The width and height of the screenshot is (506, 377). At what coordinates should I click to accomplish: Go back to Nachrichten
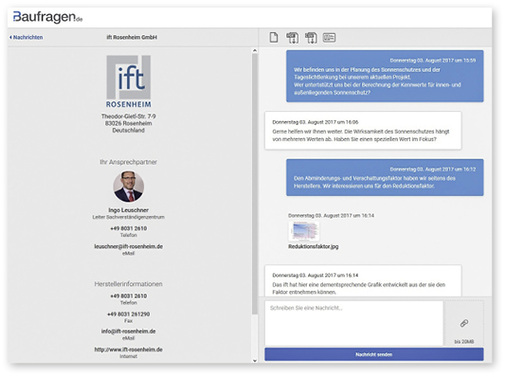point(26,37)
